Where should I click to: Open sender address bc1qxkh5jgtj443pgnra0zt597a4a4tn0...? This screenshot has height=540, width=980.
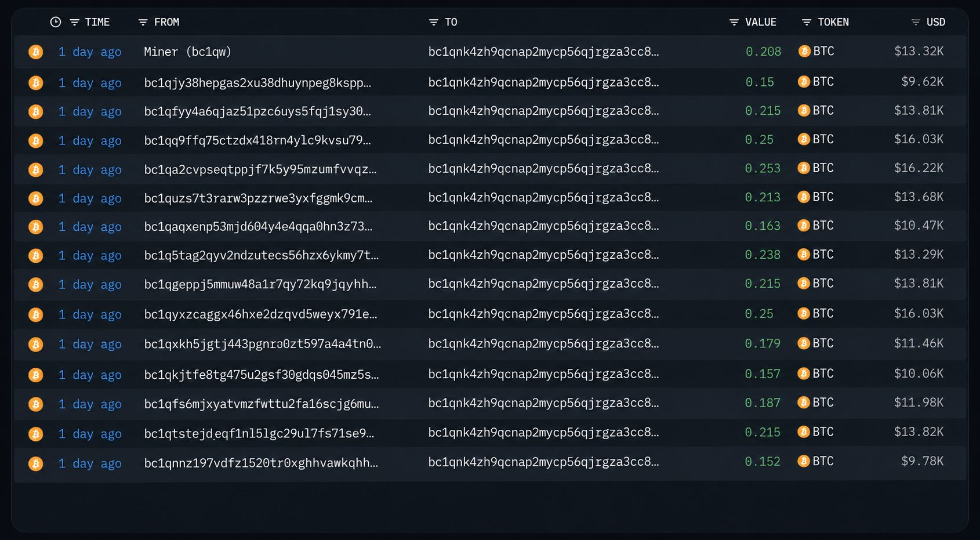coord(263,344)
